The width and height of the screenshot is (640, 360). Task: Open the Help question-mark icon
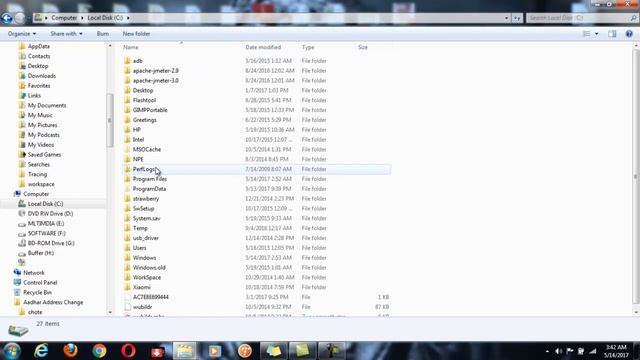pos(629,34)
